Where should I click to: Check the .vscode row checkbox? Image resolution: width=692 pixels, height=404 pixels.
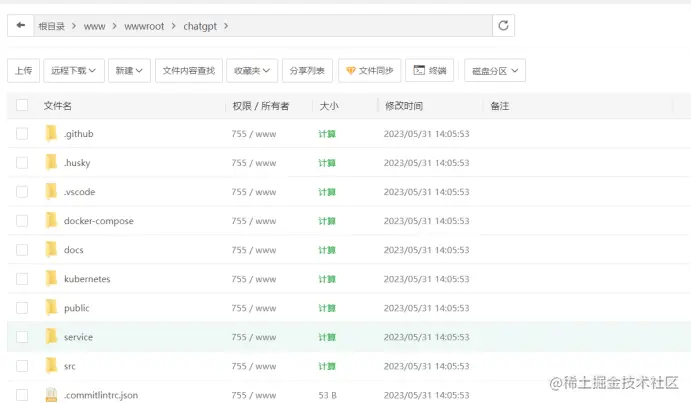(22, 192)
